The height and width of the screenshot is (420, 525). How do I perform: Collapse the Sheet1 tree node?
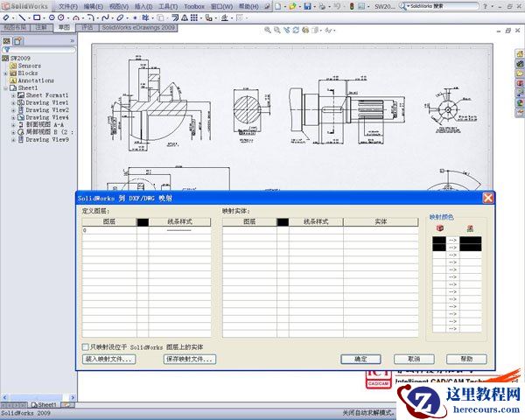coord(5,87)
